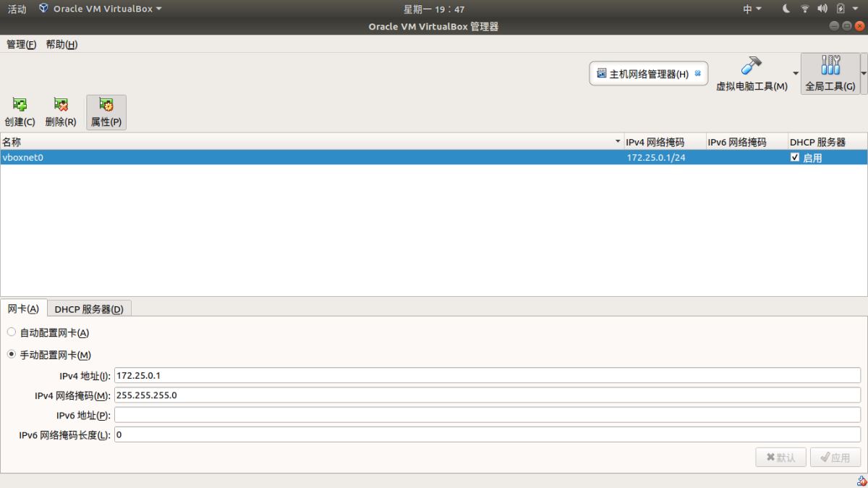Expand the dropdown arrow beside 全局工具
The image size is (868, 488).
coord(864,73)
